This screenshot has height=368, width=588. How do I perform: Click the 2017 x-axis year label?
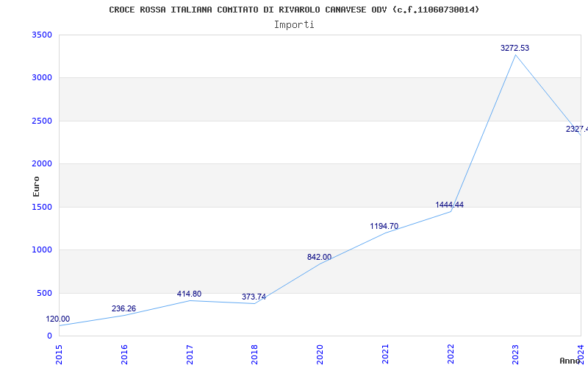click(190, 355)
